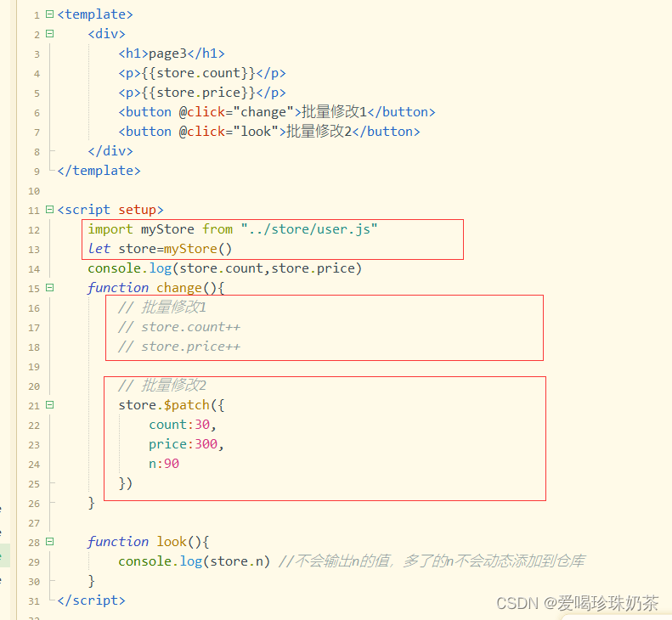672x620 pixels.
Task: Click the "../store/user.js" string
Action: (309, 229)
